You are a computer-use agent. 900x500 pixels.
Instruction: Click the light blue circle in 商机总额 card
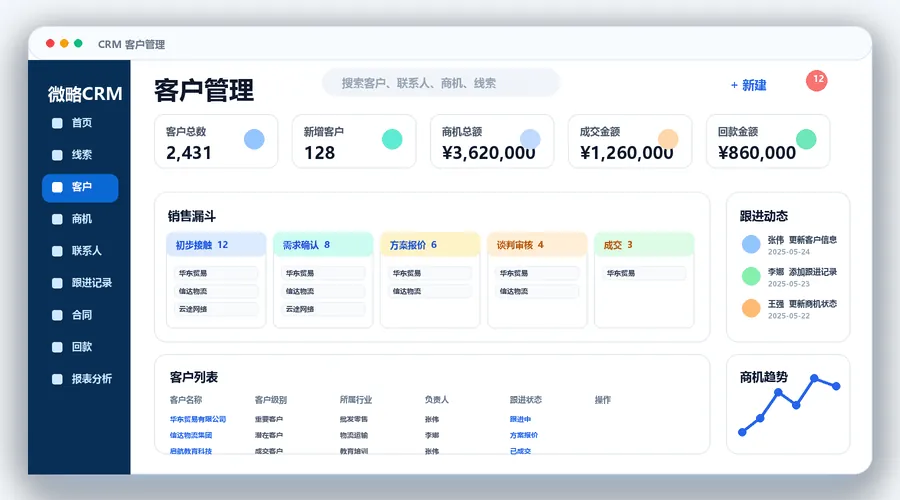coord(530,139)
